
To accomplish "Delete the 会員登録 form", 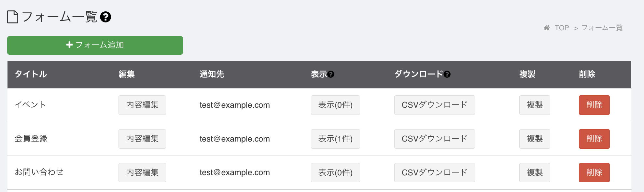I will click(594, 139).
